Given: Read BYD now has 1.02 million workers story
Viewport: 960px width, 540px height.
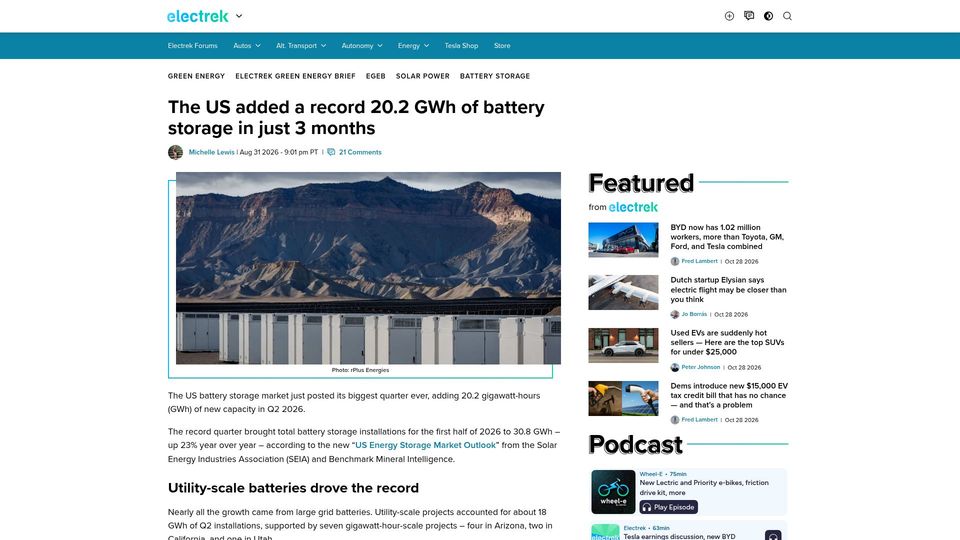Looking at the screenshot, I should [727, 237].
